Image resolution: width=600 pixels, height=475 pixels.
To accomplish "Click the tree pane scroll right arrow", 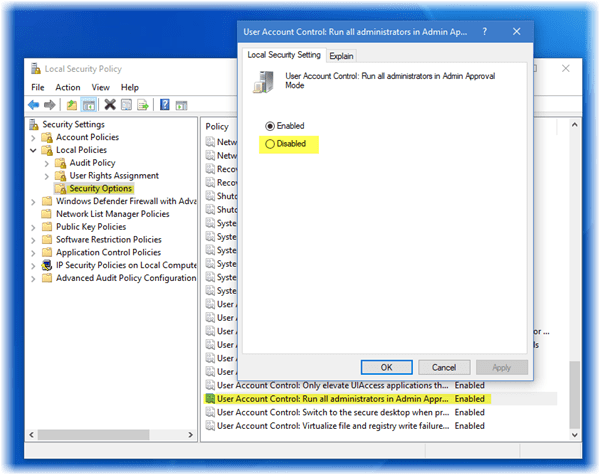I will 190,435.
